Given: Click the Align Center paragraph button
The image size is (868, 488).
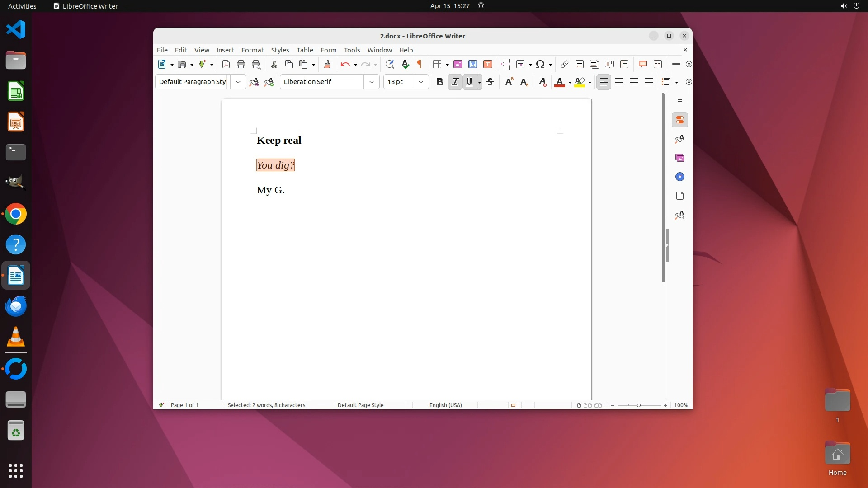Looking at the screenshot, I should tap(619, 82).
